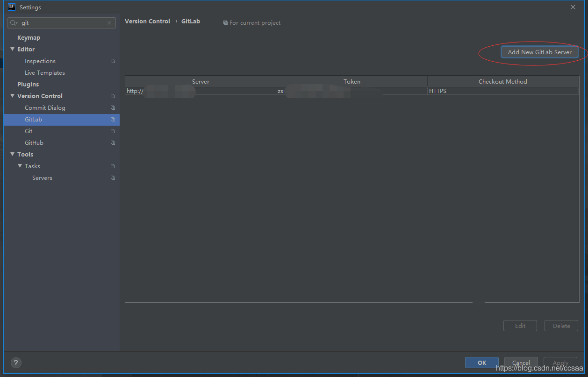Click the project-level icon beside Git
This screenshot has height=377, width=588.
(x=113, y=131)
